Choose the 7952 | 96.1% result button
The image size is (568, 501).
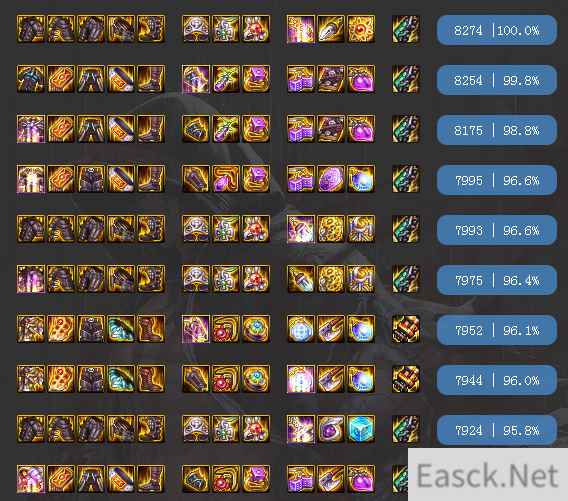pyautogui.click(x=496, y=330)
